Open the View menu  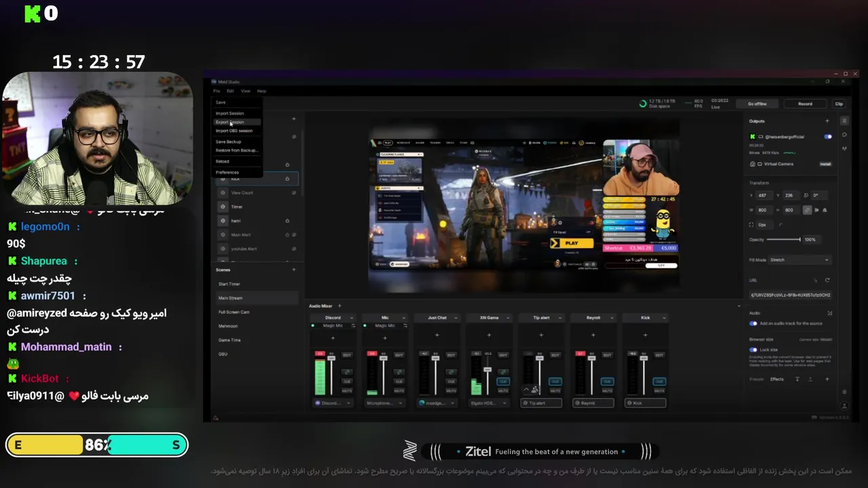coord(245,91)
